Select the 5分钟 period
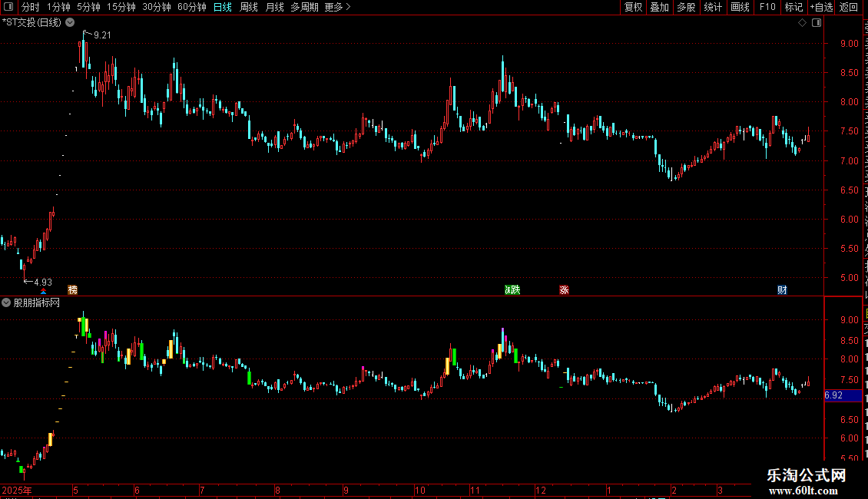868x499 pixels. pos(88,7)
